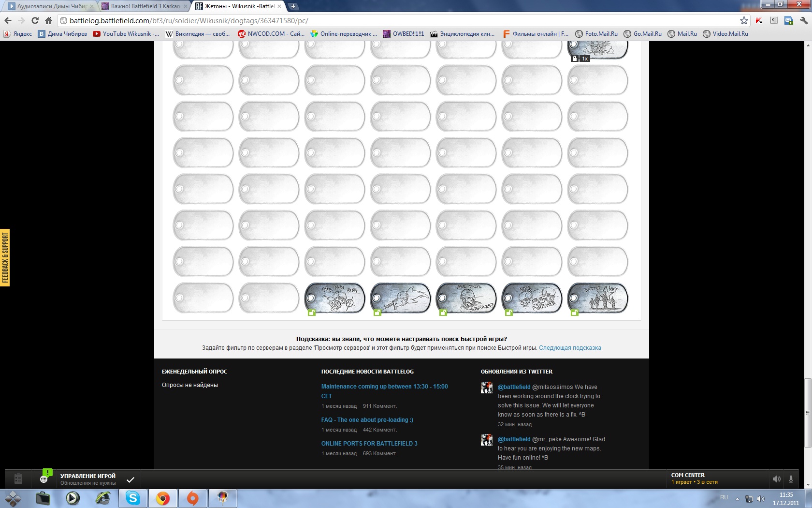Toggle the microphone in the Com Center bar
The image size is (812, 508).
(791, 479)
